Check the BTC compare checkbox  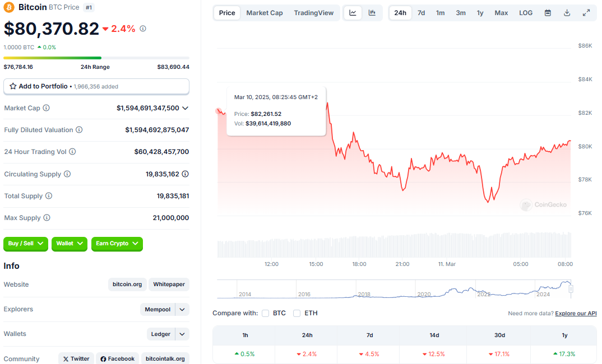tap(265, 314)
